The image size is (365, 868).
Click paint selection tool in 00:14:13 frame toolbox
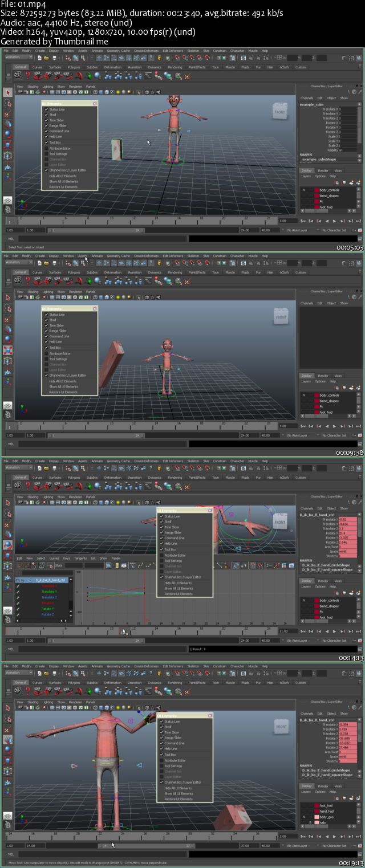8,524
